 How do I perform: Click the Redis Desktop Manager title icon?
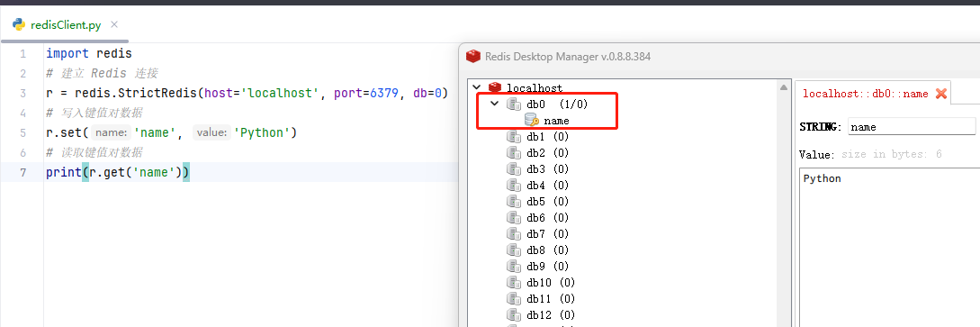(473, 56)
